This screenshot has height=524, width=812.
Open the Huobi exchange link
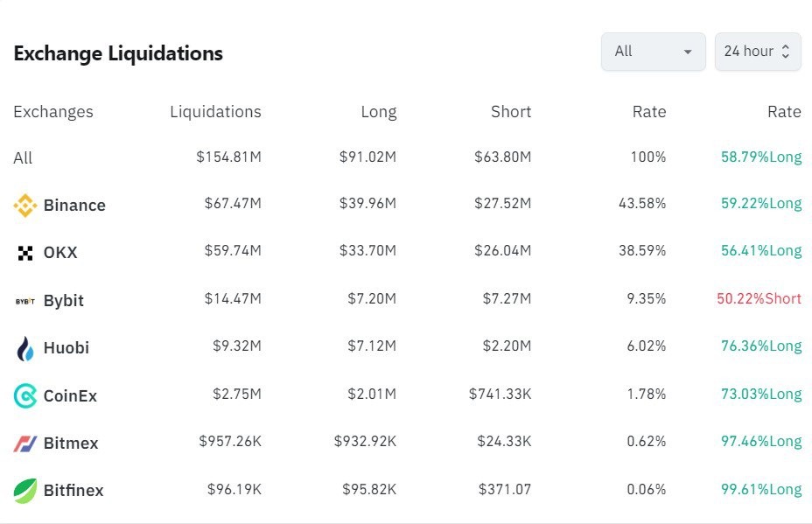66,348
